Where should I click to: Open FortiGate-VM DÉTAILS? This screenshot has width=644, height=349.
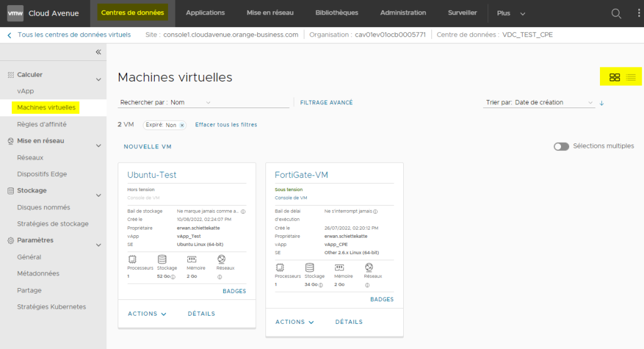tap(348, 322)
